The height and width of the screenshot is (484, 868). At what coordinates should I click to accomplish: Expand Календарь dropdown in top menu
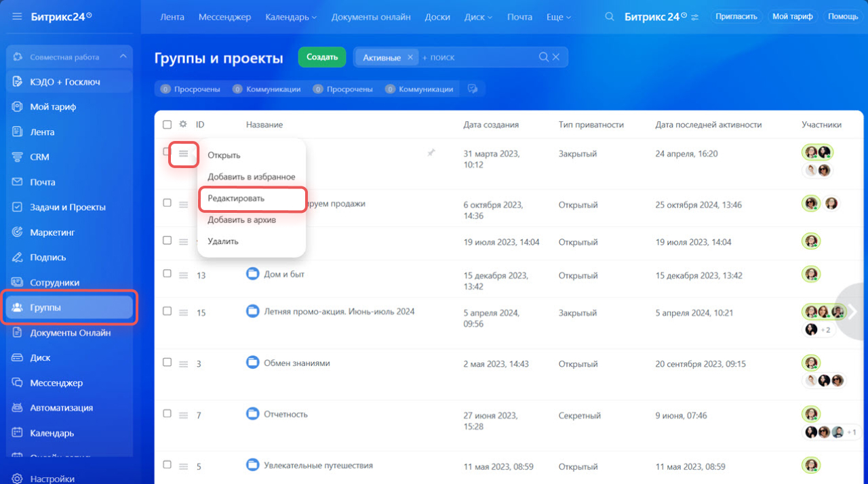(291, 17)
